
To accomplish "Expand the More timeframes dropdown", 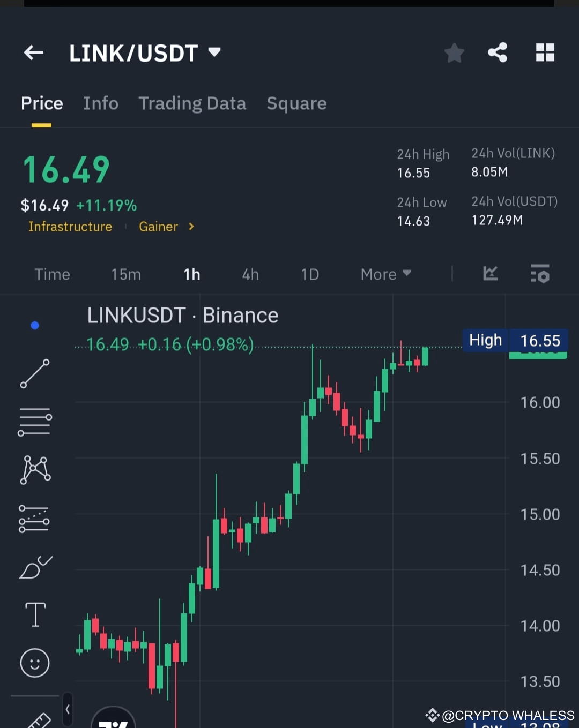I will (385, 274).
